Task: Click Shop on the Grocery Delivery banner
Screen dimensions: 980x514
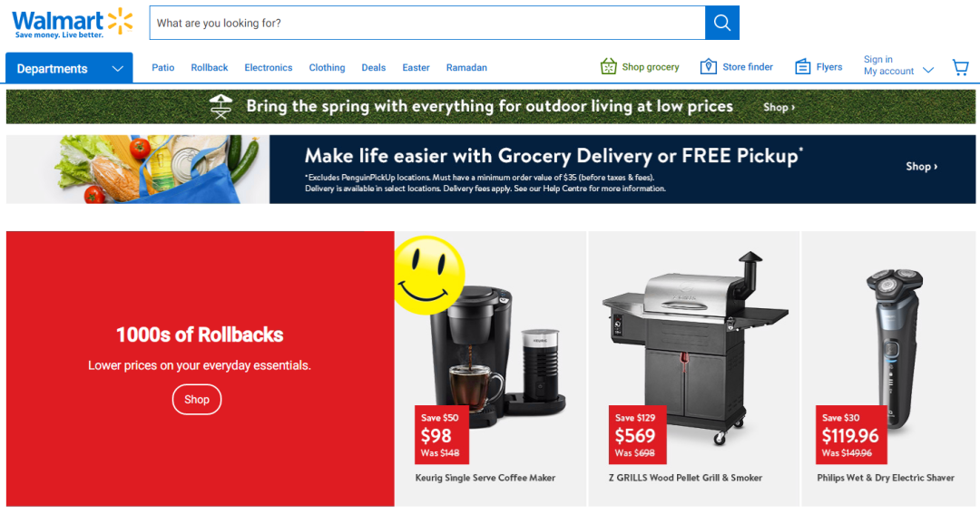Action: (922, 166)
